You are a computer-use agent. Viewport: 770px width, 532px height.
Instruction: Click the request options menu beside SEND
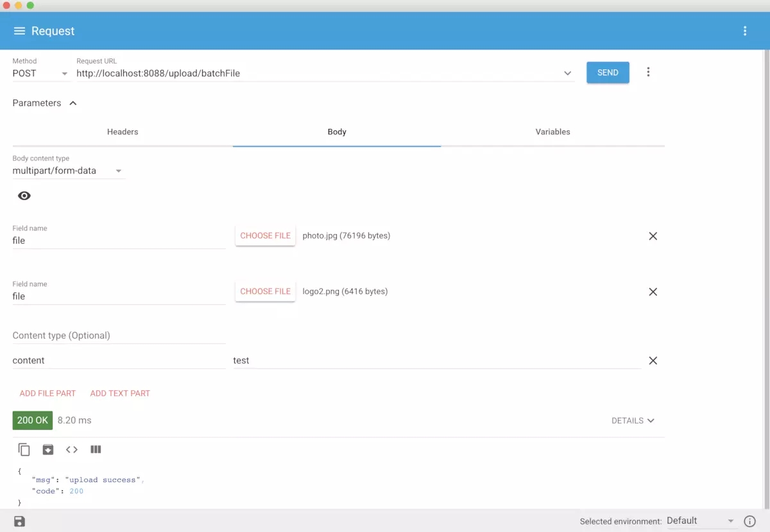648,72
